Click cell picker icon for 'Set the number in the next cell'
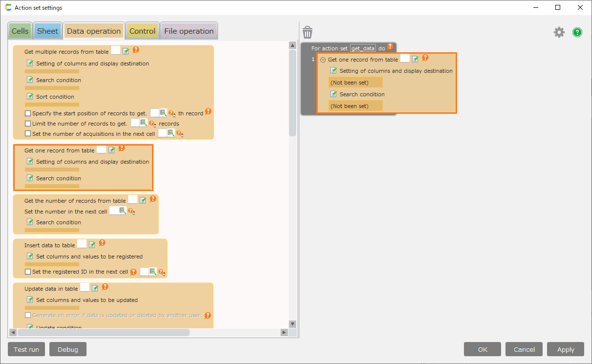This screenshot has height=364, width=592. tap(122, 211)
